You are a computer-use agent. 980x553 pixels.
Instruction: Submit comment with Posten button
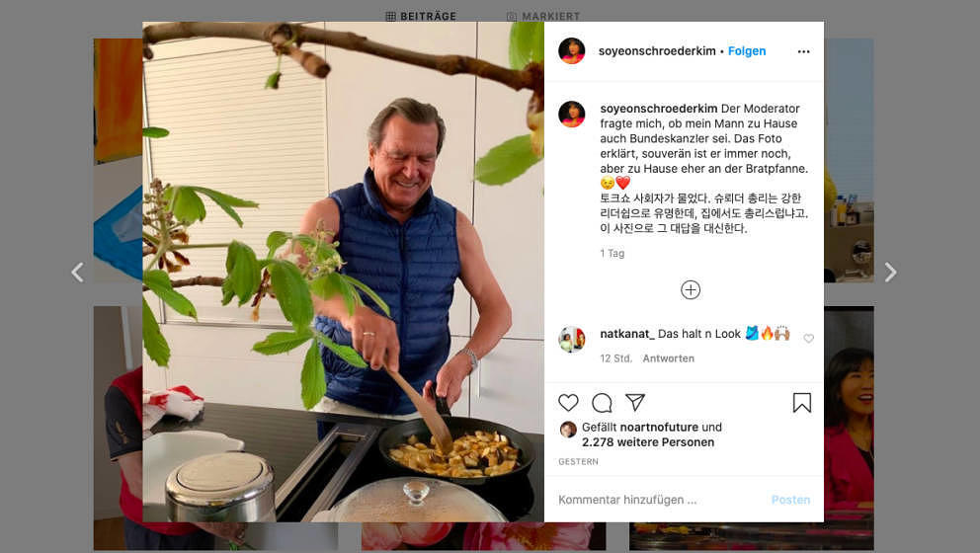(x=790, y=500)
